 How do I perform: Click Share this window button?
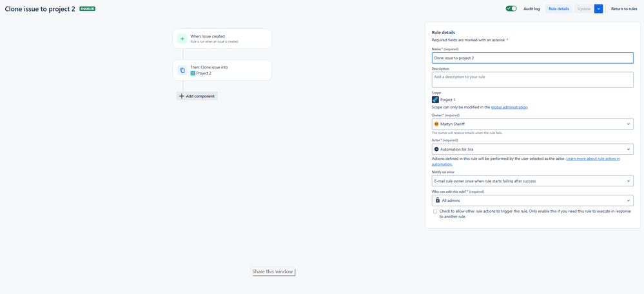(273, 271)
